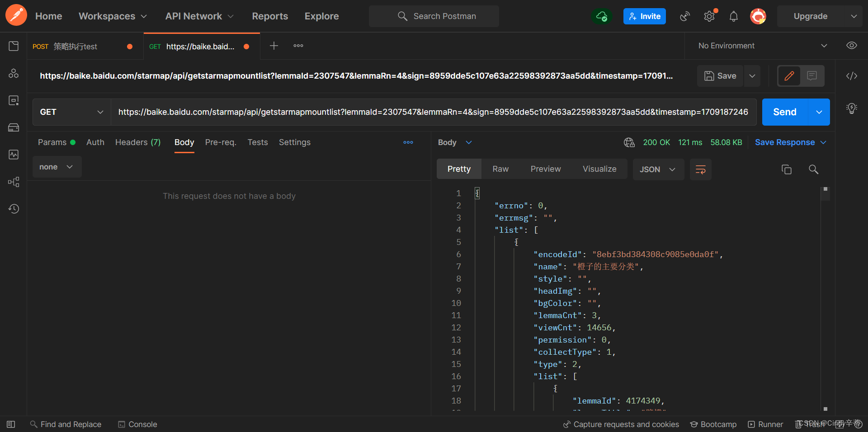Click the request URL input field
Image resolution: width=868 pixels, height=432 pixels.
(433, 112)
